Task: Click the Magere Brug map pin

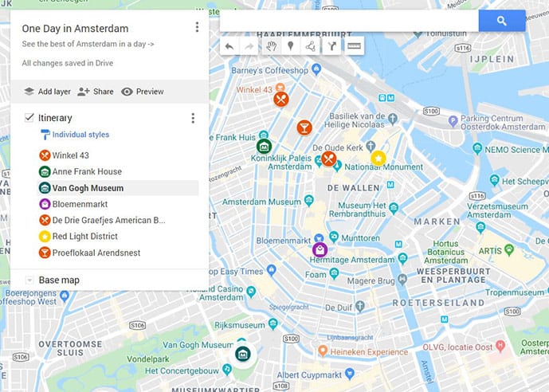Action: click(402, 279)
